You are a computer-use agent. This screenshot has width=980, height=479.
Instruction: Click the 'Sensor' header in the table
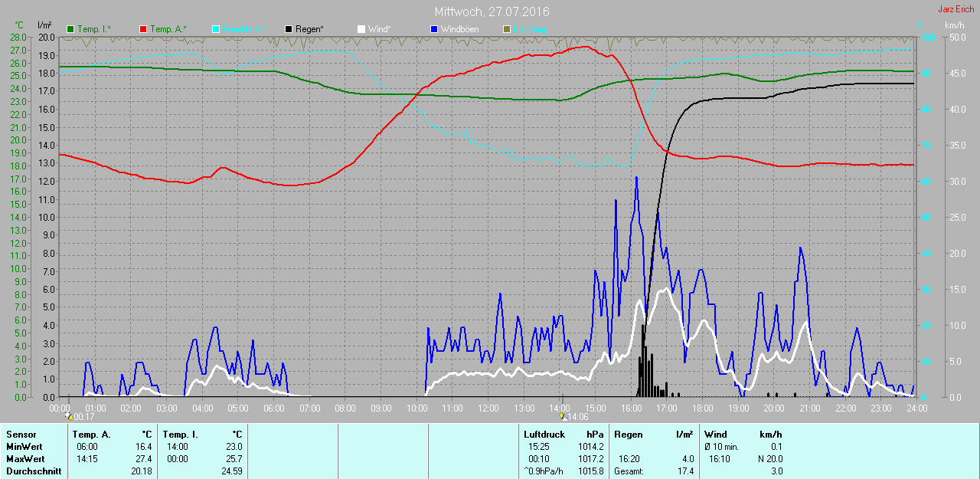(21, 435)
